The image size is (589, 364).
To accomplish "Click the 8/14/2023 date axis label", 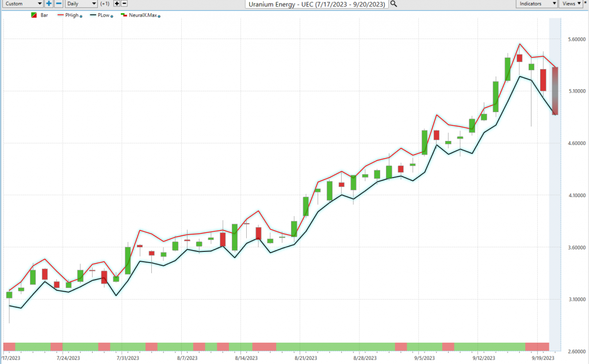I will point(246,358).
